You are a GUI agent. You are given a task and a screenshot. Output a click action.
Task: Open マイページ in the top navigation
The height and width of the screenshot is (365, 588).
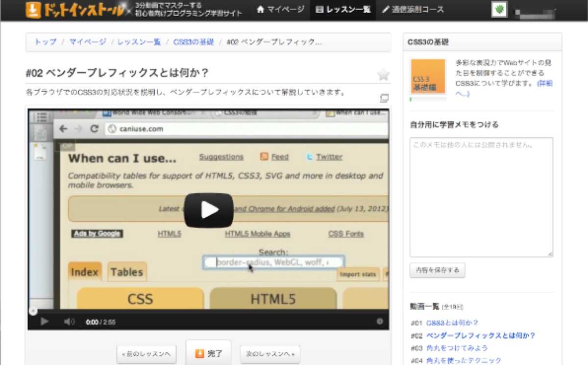(281, 10)
